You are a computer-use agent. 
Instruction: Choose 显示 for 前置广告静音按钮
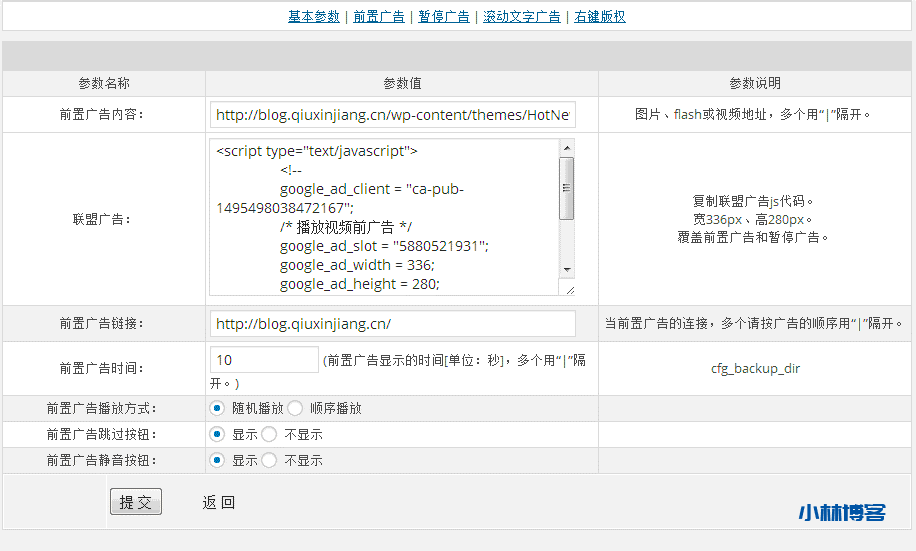217,460
